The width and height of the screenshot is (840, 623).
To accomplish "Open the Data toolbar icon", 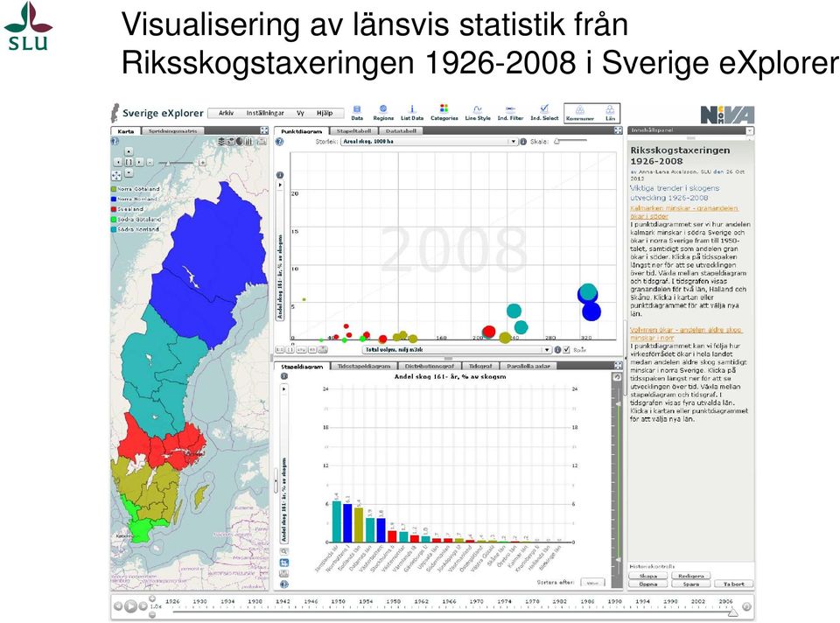I will coord(357,113).
